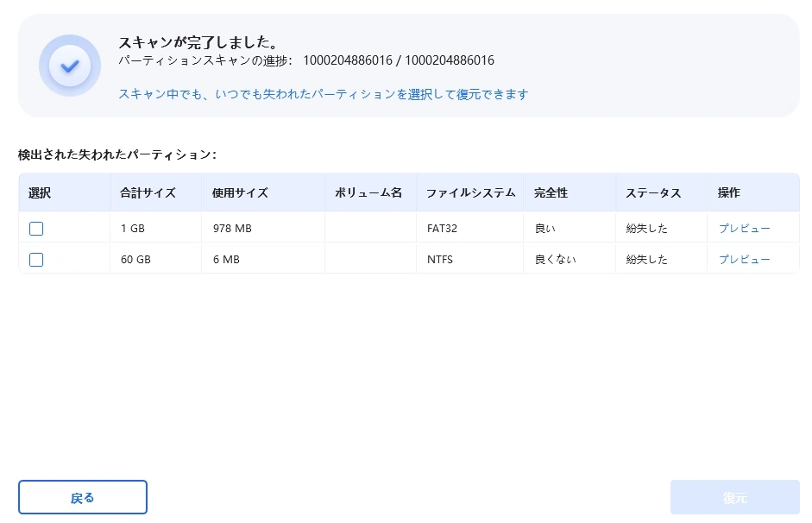Click the scan complete checkmark icon
Viewport: 812px width, 523px height.
(69, 66)
